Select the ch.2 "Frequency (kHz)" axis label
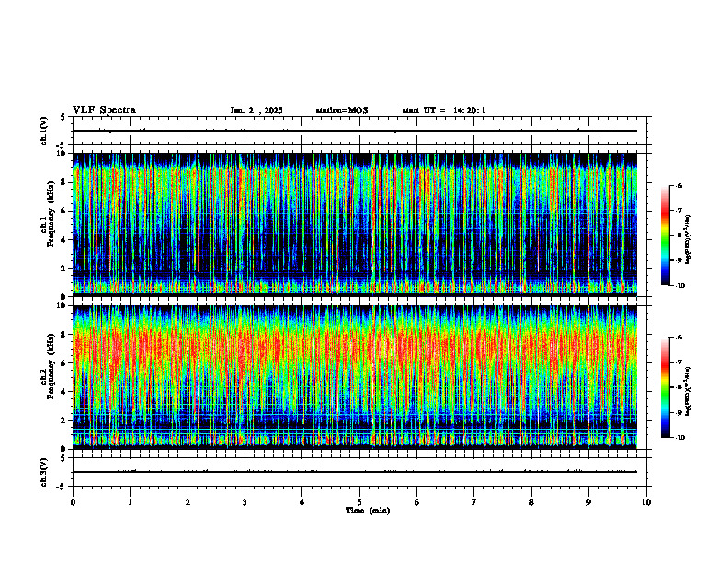Viewport: 728px width, 563px height. [51, 366]
